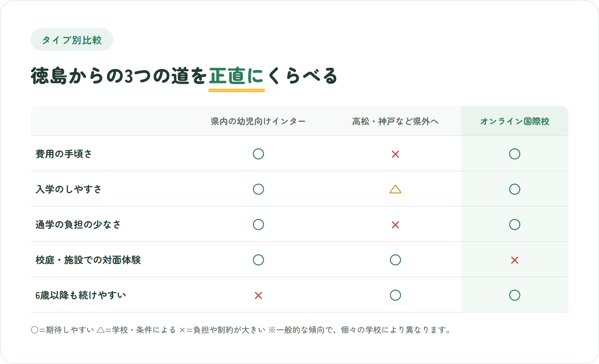Image resolution: width=599 pixels, height=364 pixels.
Task: Click the 通学の負担の少なさ row label
Action: [x=78, y=225]
